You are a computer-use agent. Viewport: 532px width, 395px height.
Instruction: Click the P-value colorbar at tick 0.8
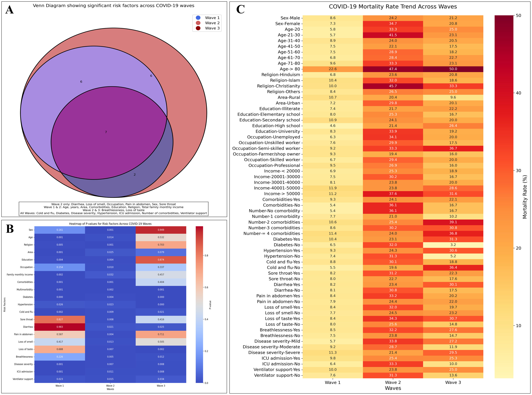(199, 256)
